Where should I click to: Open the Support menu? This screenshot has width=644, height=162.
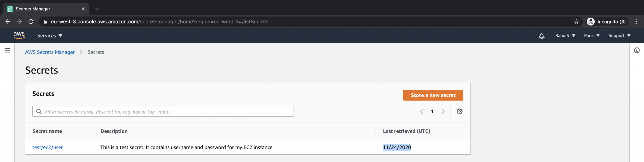tap(619, 35)
